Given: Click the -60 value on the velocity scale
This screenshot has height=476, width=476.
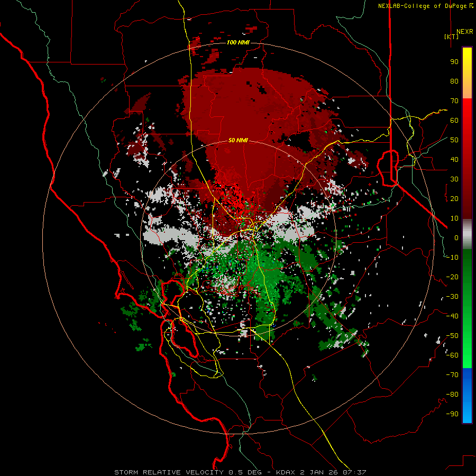Looking at the screenshot, I should (x=452, y=355).
